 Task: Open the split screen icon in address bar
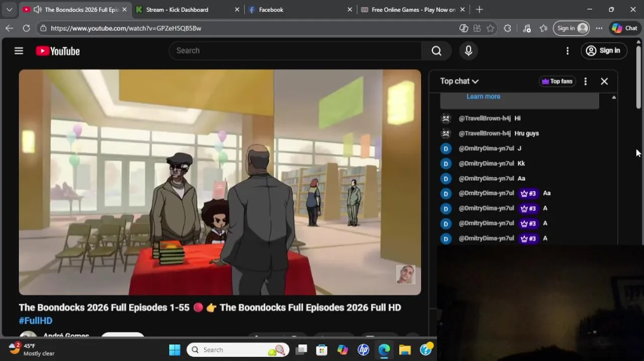[x=477, y=28]
